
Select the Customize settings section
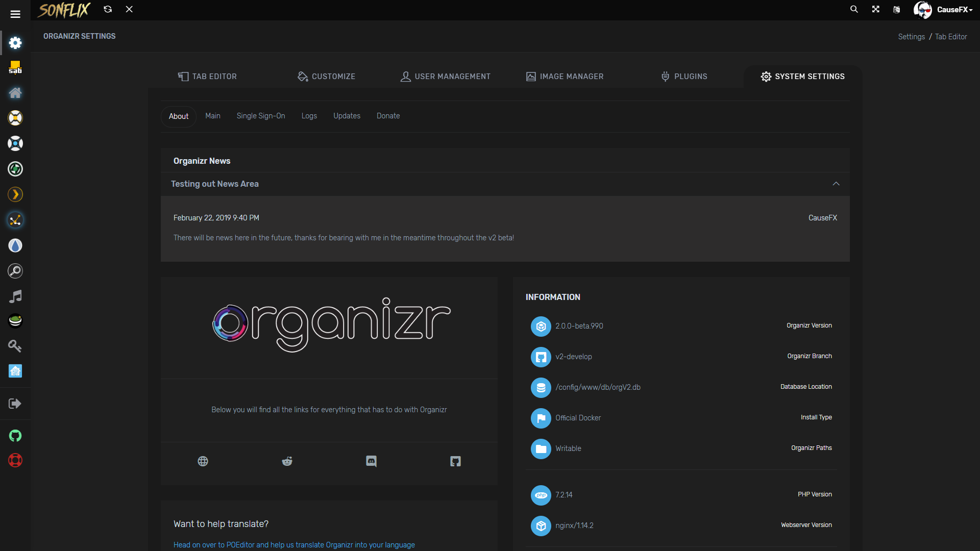tap(327, 76)
